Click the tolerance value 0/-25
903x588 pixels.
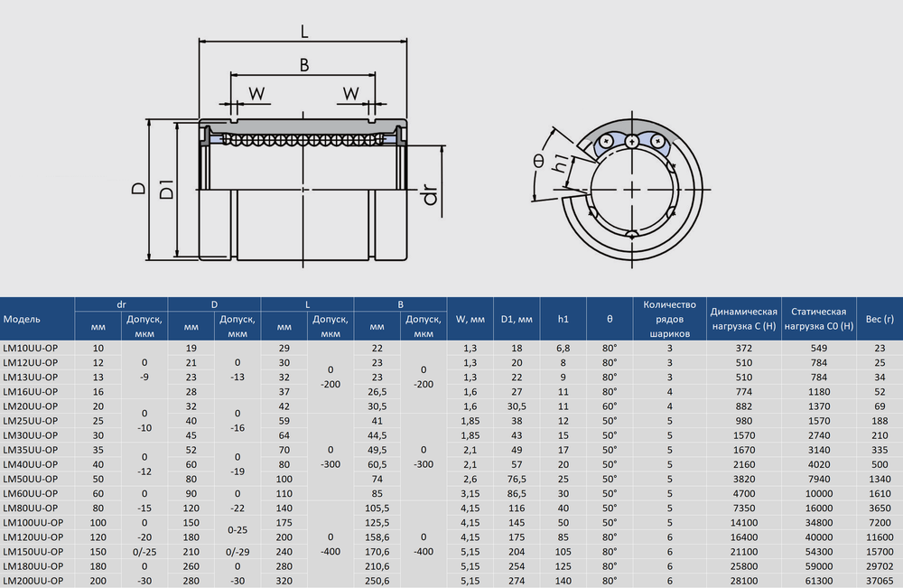tap(144, 552)
